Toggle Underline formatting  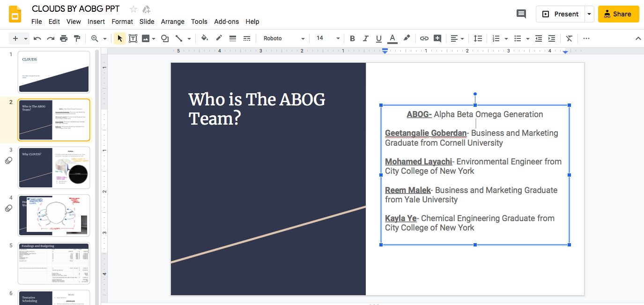379,38
